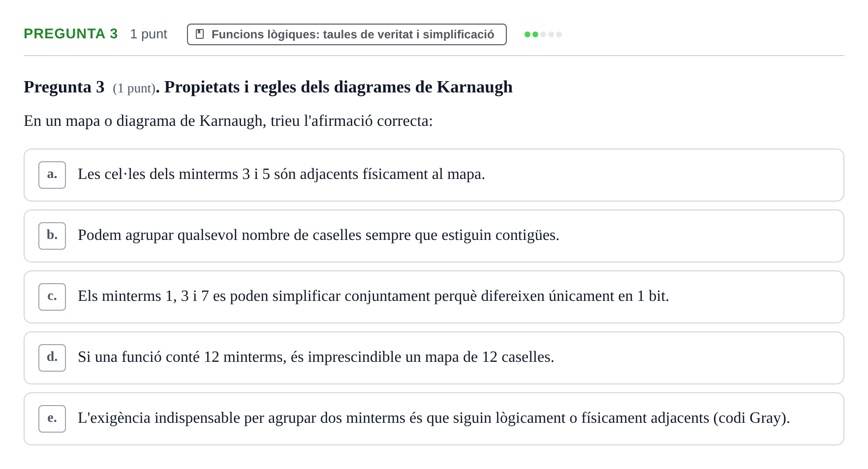Select answer option d letter box

[52, 358]
